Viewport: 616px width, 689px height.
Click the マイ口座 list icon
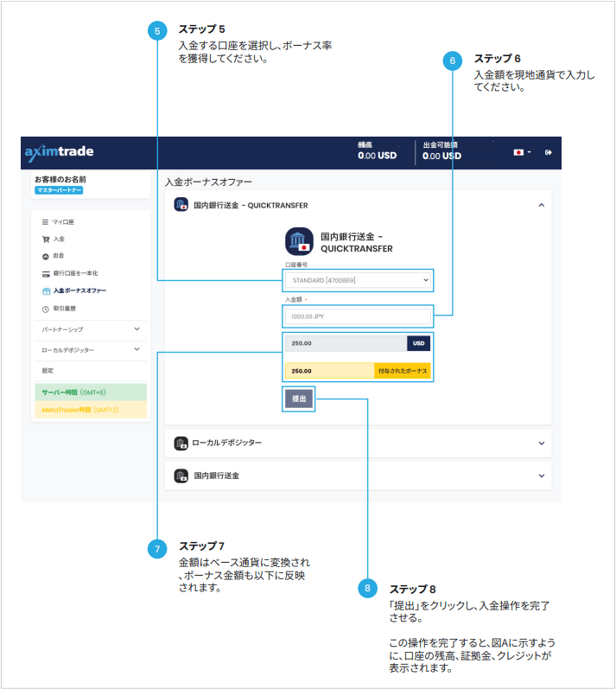point(45,222)
